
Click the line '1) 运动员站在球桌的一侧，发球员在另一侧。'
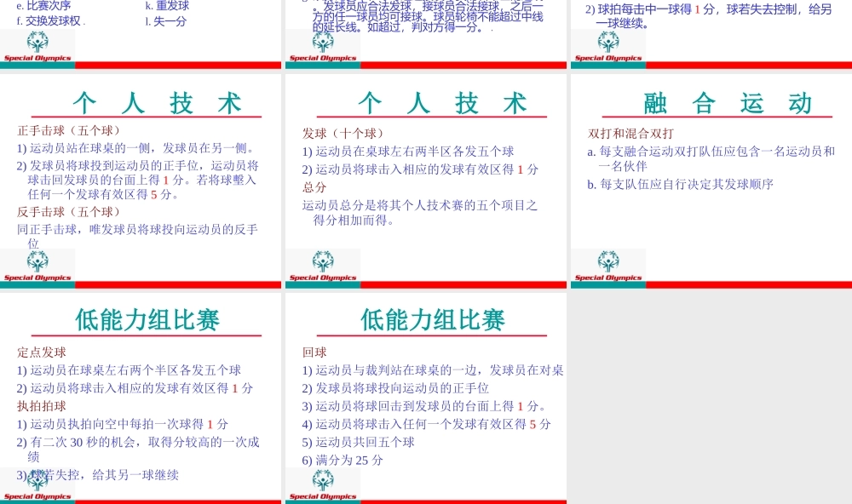pyautogui.click(x=135, y=148)
